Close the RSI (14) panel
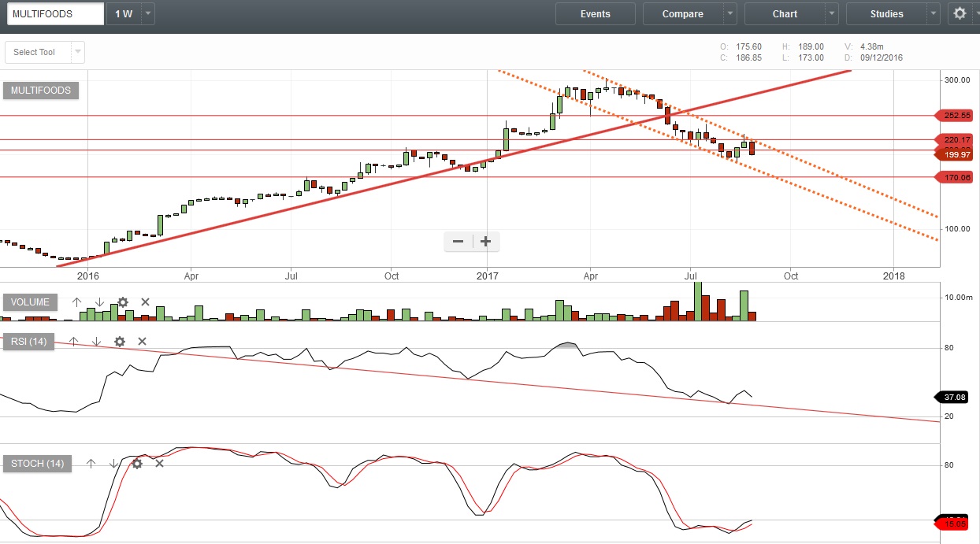 pos(142,342)
